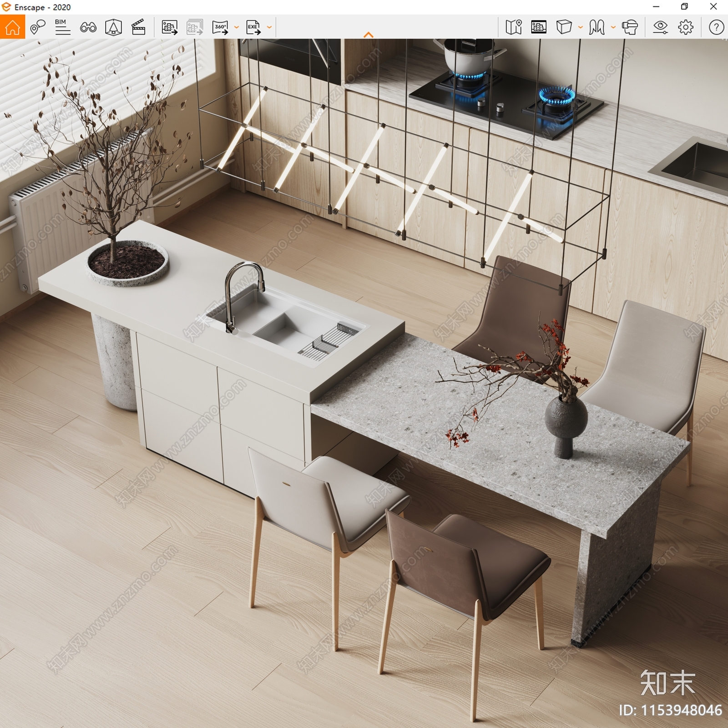
Task: Switch to fly/walk mode wings icon
Action: pyautogui.click(x=597, y=27)
